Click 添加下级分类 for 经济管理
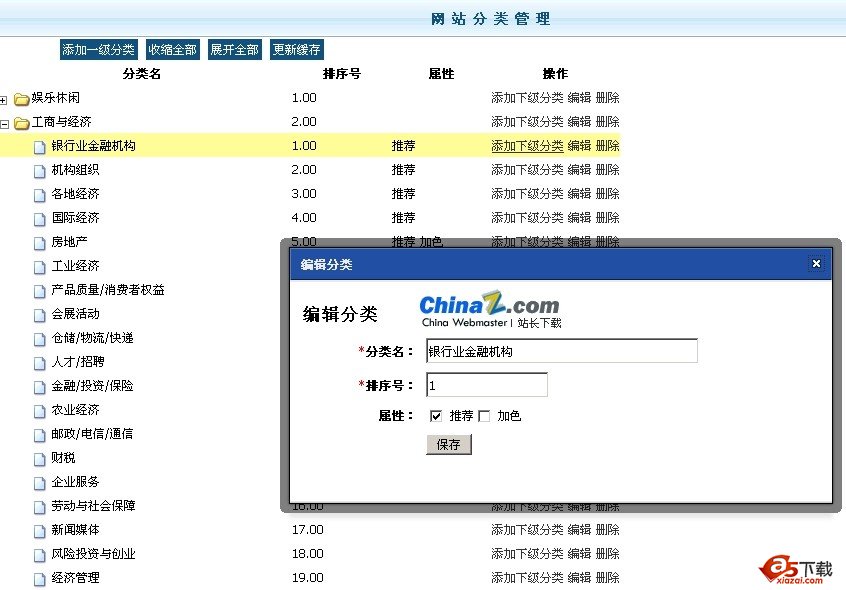846x590 pixels. click(527, 578)
